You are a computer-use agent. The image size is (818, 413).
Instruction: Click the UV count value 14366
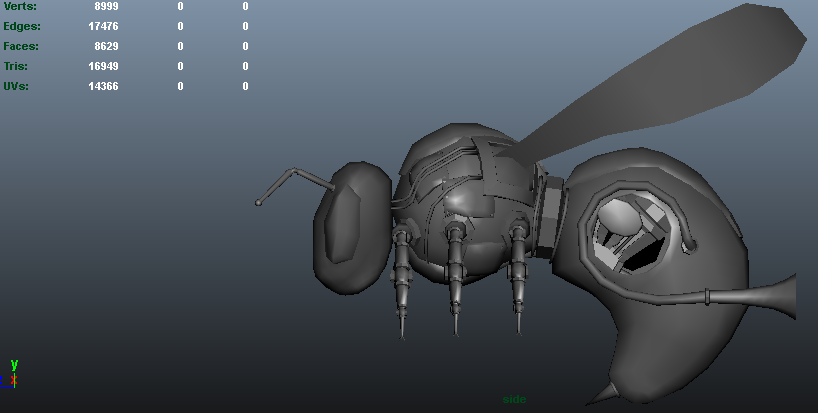pyautogui.click(x=103, y=86)
